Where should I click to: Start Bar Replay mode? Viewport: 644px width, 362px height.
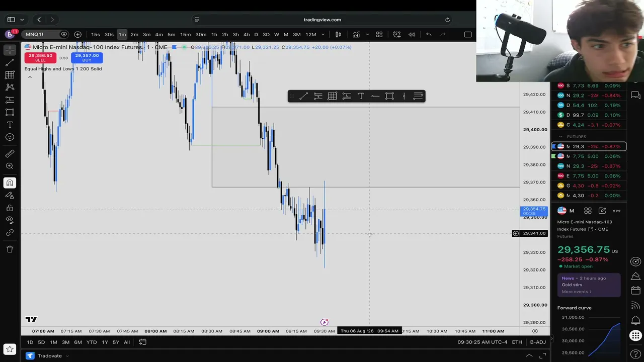coord(412,34)
